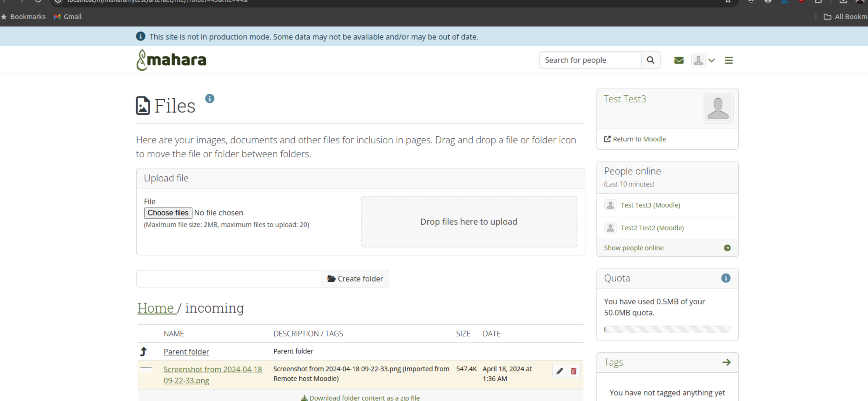Image resolution: width=868 pixels, height=401 pixels.
Task: Click the search magnifier button
Action: coord(650,60)
